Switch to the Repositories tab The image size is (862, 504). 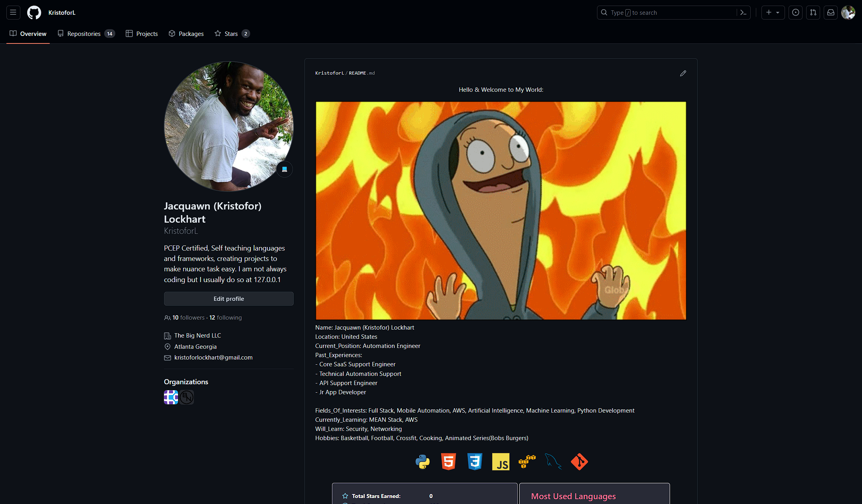86,34
